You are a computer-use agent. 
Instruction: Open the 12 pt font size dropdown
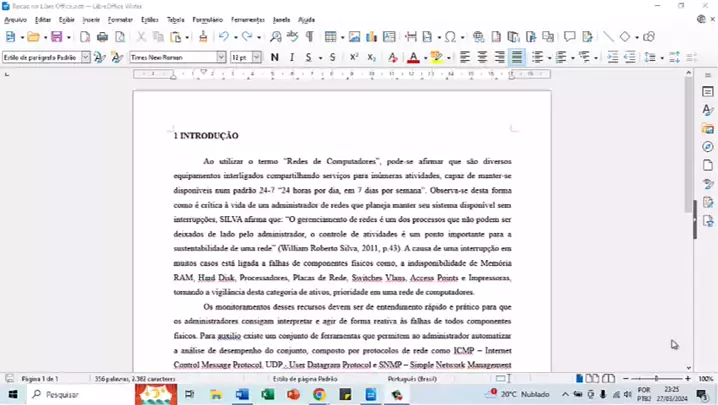click(258, 58)
